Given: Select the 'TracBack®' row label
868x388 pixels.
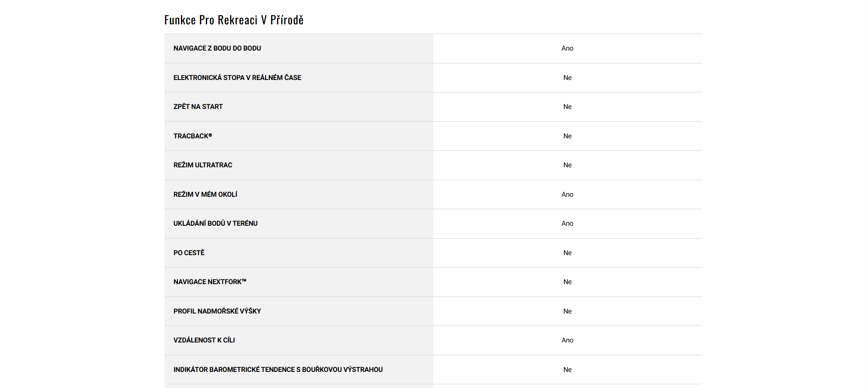Looking at the screenshot, I should 193,136.
